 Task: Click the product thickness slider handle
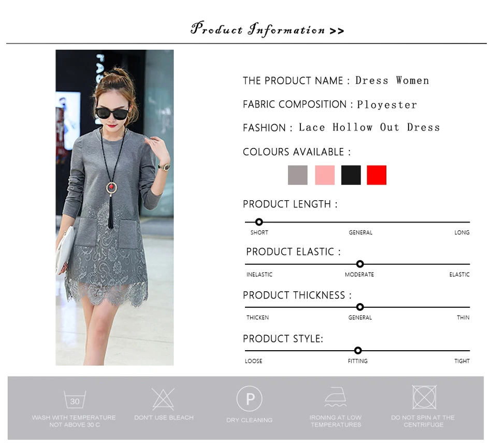(x=360, y=307)
